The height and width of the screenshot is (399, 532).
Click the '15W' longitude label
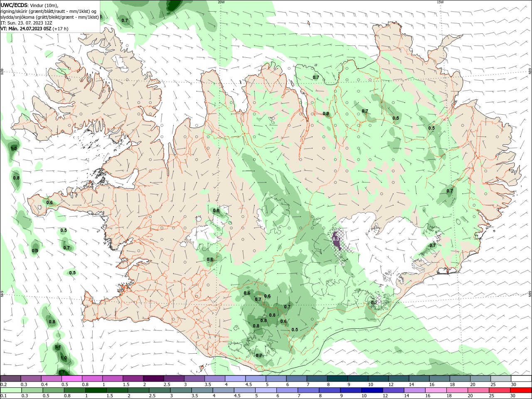click(x=441, y=2)
